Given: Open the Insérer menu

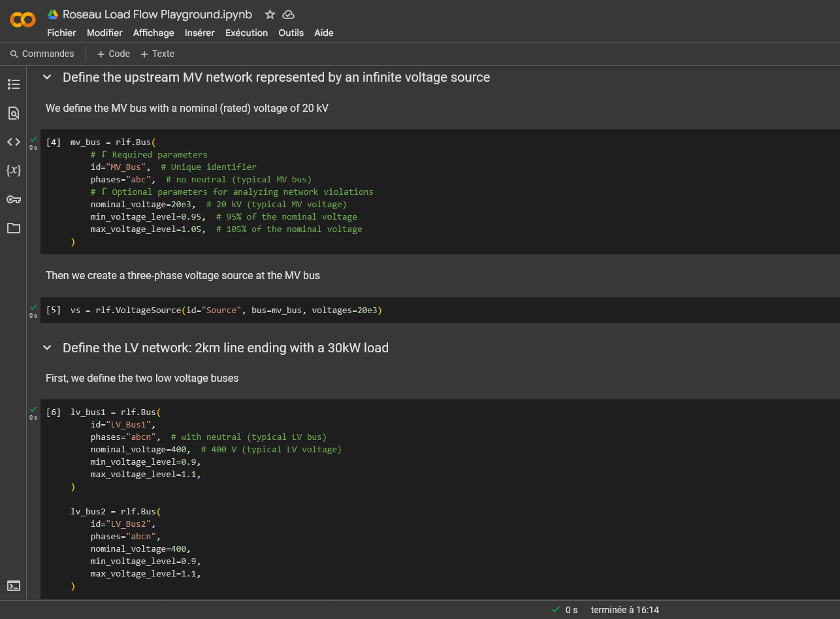Looking at the screenshot, I should [200, 33].
